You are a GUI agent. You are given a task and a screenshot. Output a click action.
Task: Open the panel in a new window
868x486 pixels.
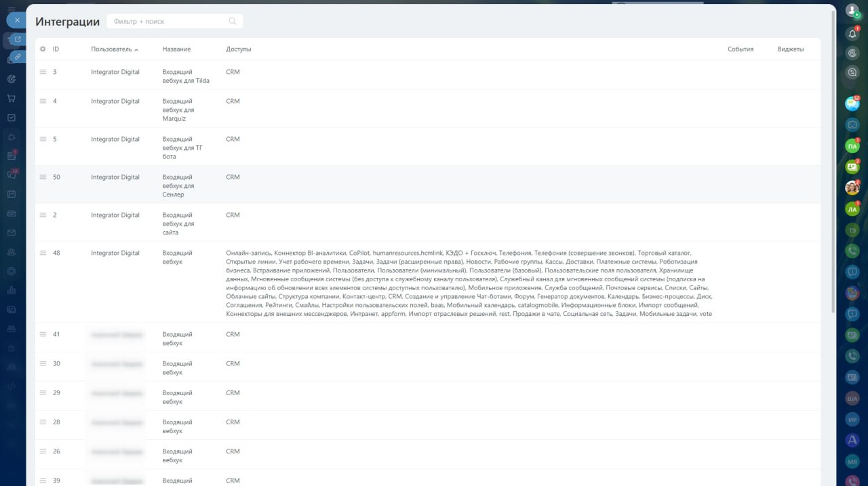(18, 39)
